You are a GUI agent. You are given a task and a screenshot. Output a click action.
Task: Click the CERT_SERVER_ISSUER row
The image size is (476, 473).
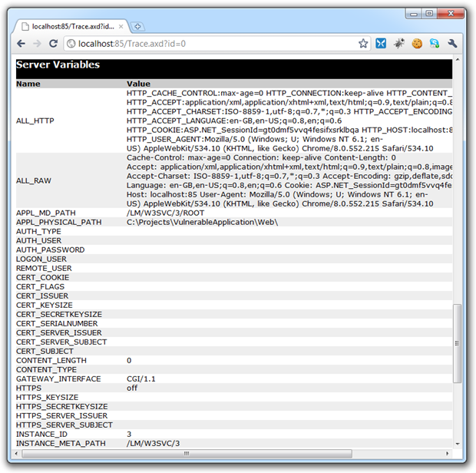coord(234,332)
